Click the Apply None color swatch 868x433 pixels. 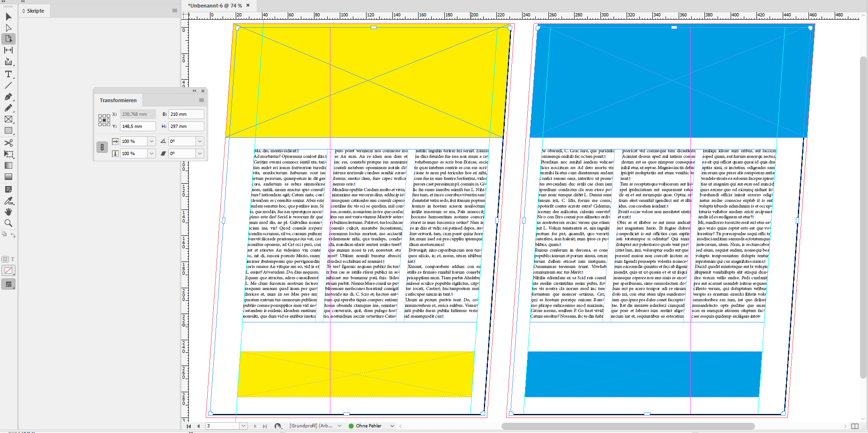(x=8, y=270)
